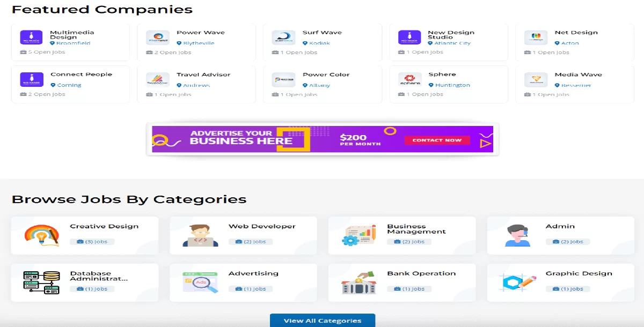Open the Business Management category title
644x327 pixels.
[416, 229]
